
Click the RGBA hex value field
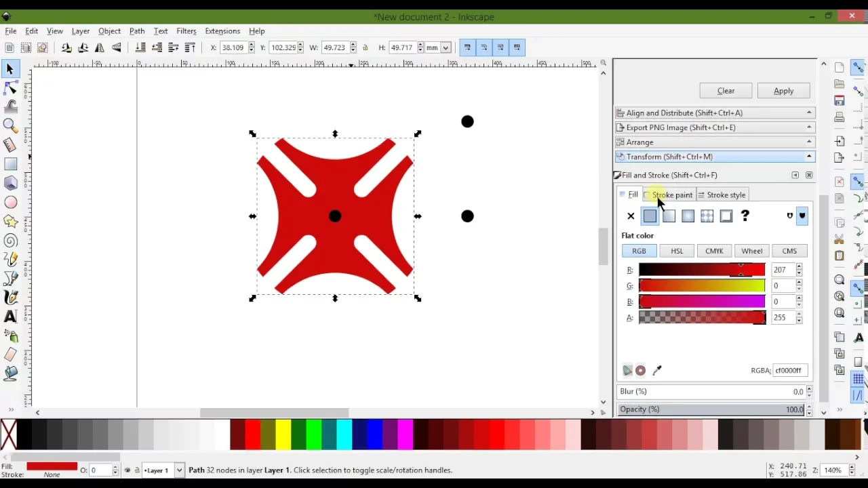790,371
